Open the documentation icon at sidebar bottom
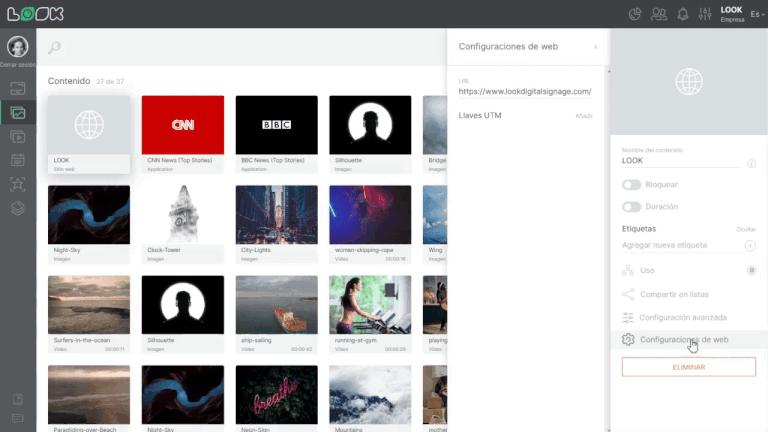The height and width of the screenshot is (432, 768). click(18, 399)
